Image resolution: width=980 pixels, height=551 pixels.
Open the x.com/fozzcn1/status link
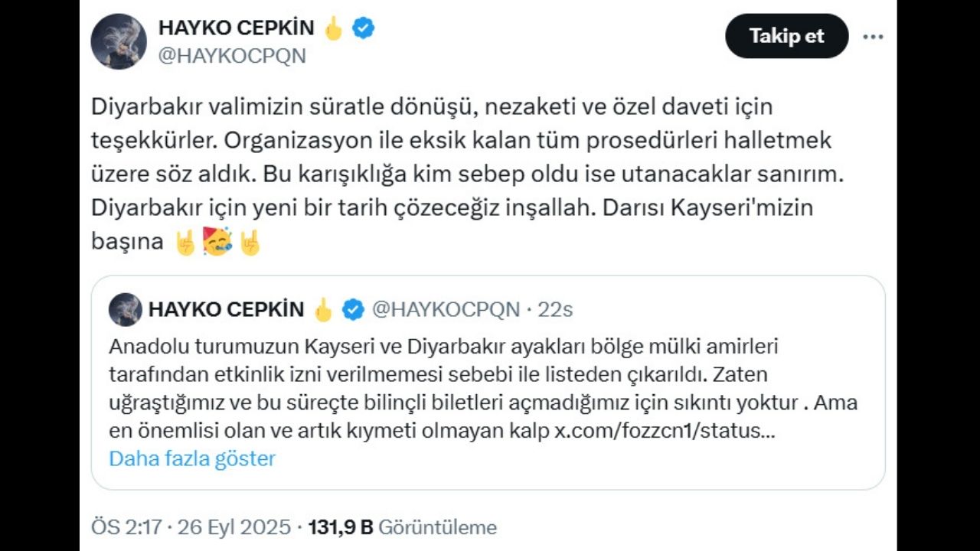[665, 431]
